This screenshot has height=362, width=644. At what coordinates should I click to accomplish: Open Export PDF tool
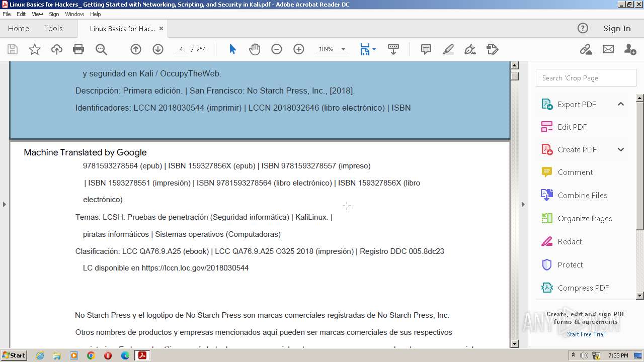577,104
